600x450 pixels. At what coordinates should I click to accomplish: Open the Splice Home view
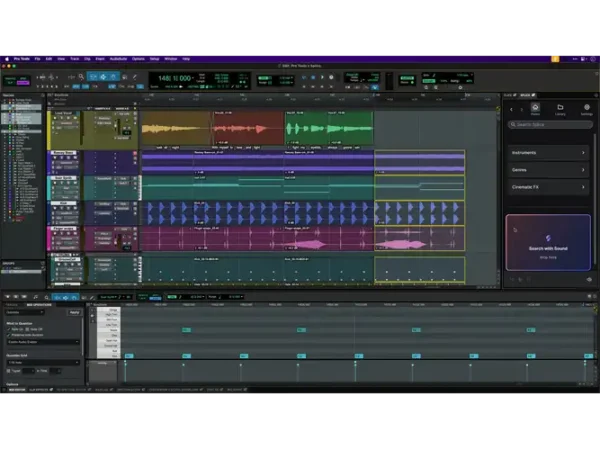tap(535, 109)
